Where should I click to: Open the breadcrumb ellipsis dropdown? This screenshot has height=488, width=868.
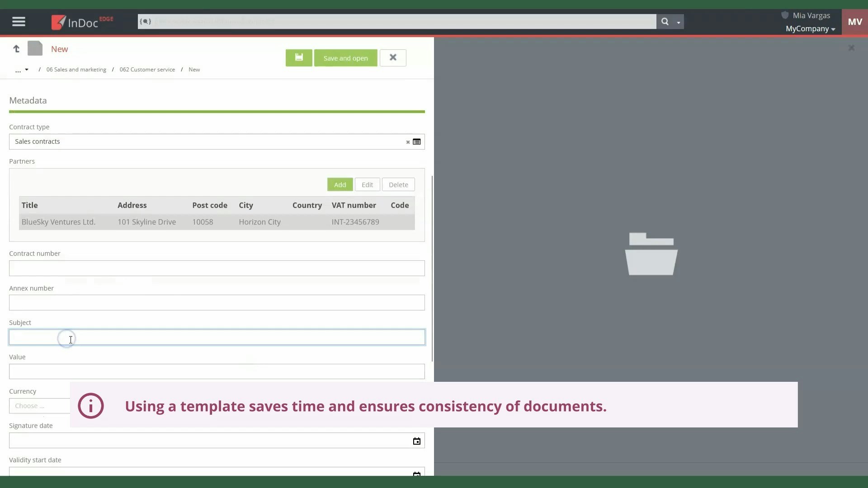pos(22,70)
